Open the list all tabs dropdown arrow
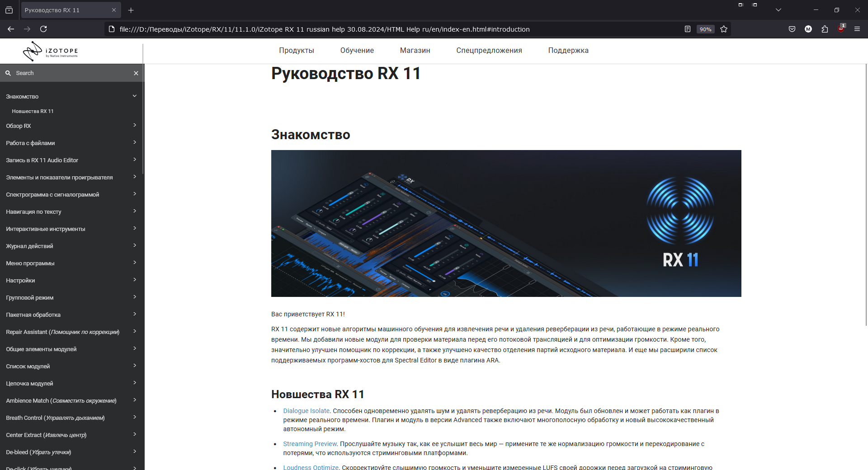 pyautogui.click(x=778, y=10)
